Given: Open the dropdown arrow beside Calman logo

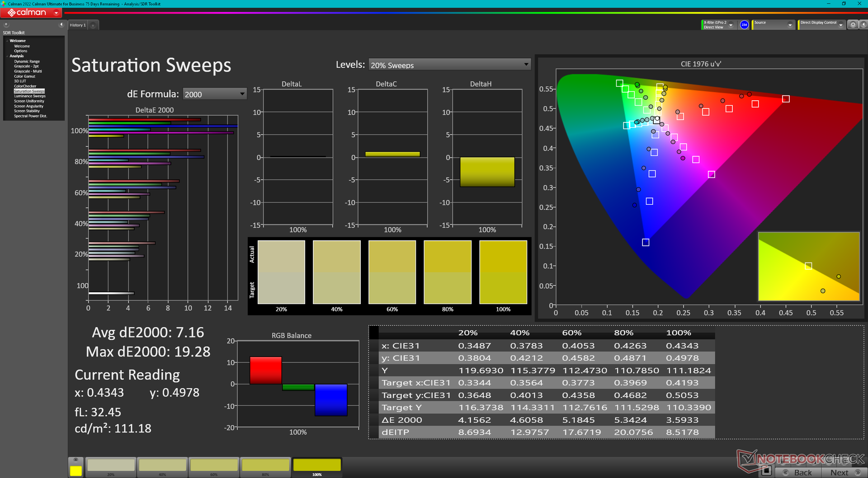Looking at the screenshot, I should pyautogui.click(x=56, y=13).
